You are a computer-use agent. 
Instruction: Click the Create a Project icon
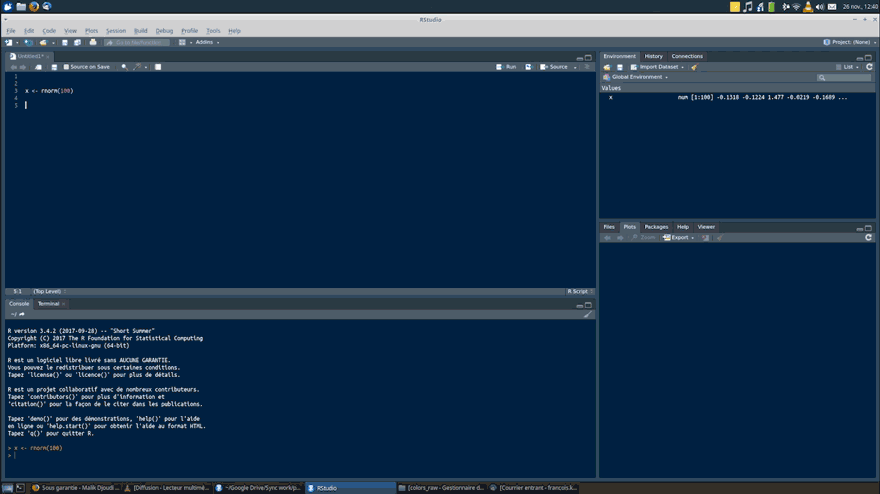pyautogui.click(x=29, y=42)
